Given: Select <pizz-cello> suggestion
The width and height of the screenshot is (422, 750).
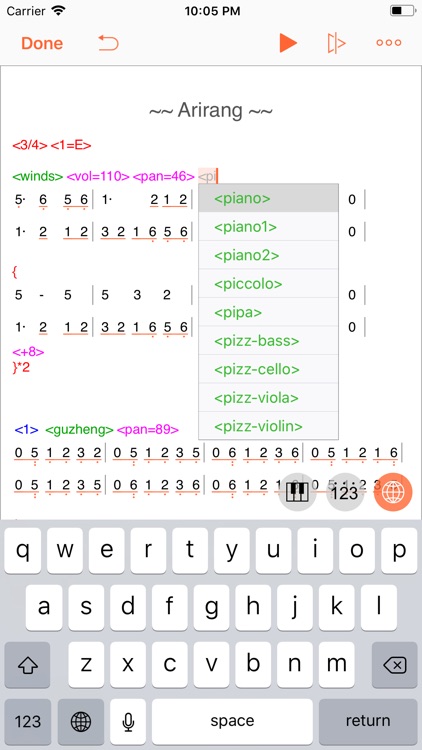Looking at the screenshot, I should click(268, 369).
